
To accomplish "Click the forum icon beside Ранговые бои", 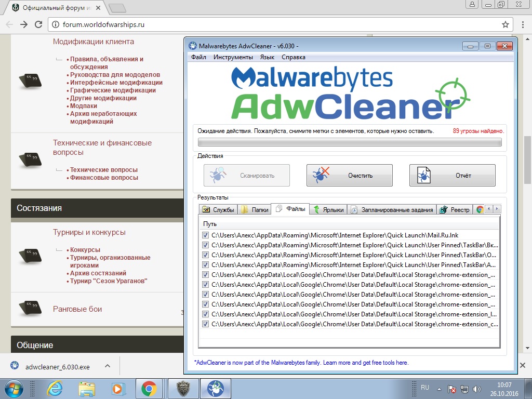I will point(30,308).
